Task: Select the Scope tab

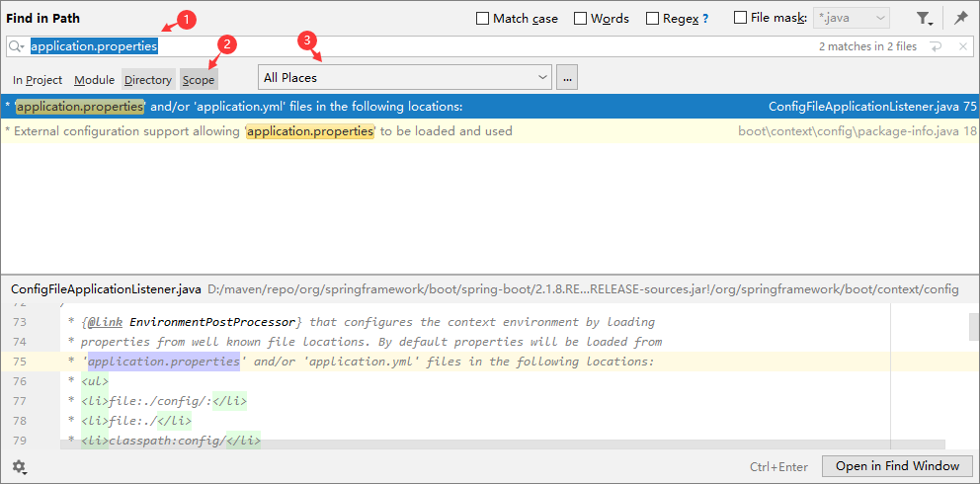Action: pos(199,80)
